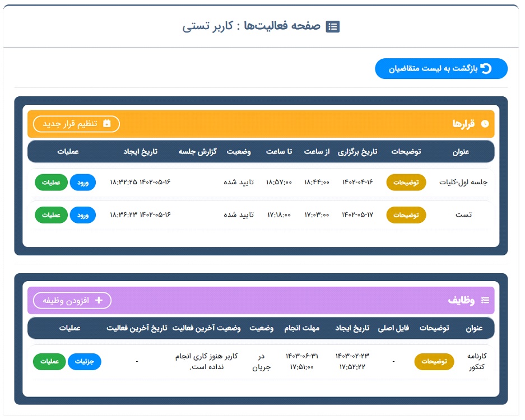Click ورود in the تست row
This screenshot has height=420, width=525.
click(x=83, y=215)
